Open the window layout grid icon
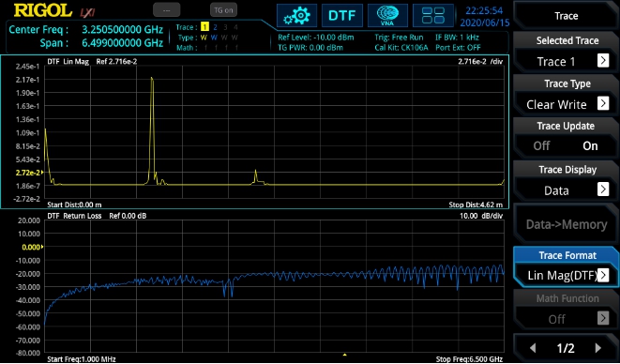The image size is (620, 364). [433, 16]
